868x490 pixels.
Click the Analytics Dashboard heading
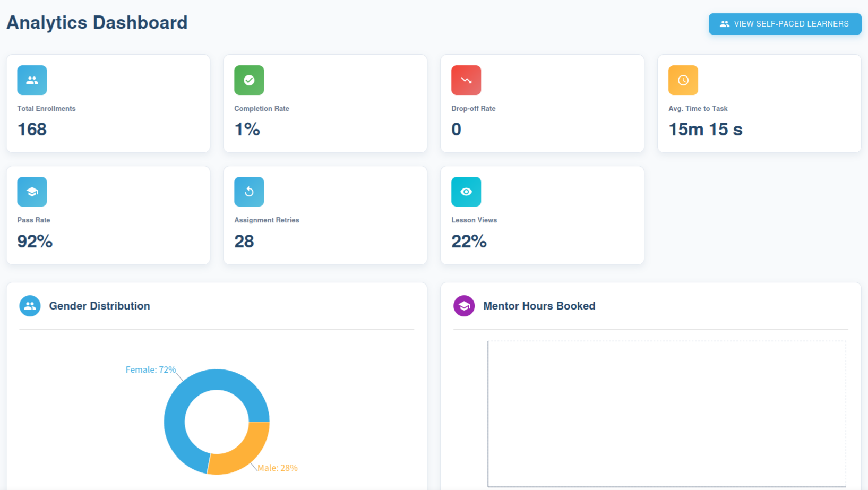click(x=97, y=23)
